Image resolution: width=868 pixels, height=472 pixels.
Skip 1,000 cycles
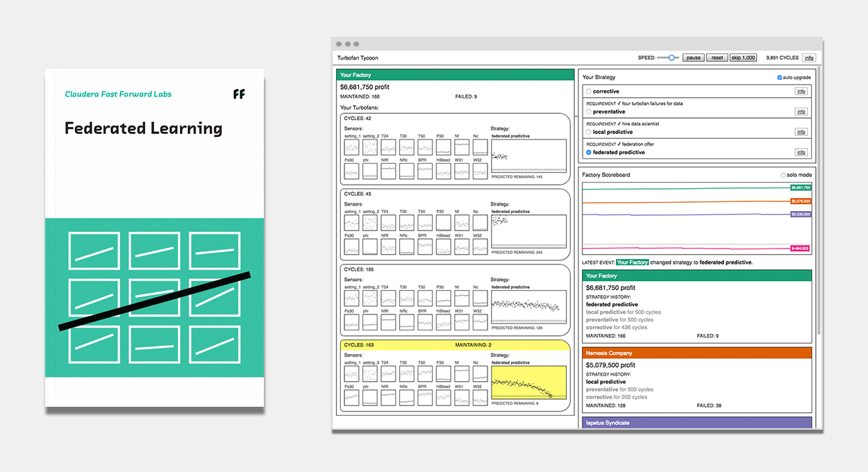tap(743, 58)
